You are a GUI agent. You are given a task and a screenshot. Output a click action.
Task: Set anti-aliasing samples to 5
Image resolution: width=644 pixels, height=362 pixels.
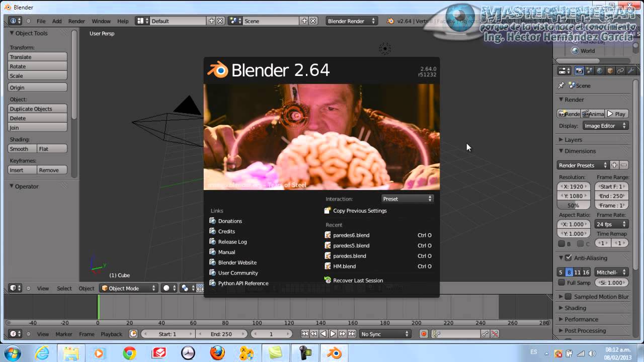pos(561,272)
